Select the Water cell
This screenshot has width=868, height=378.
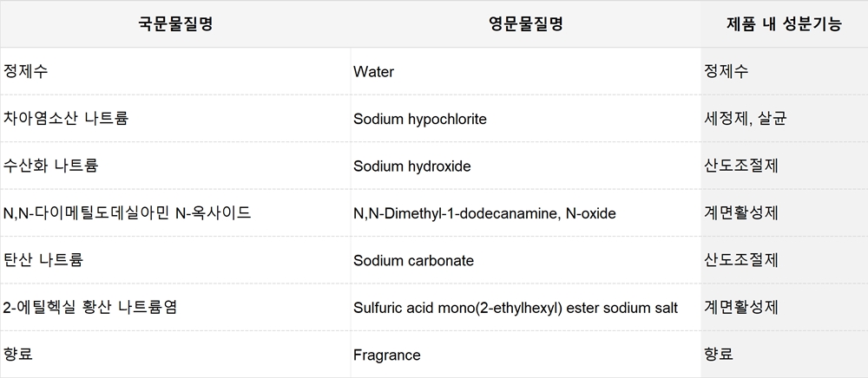pos(526,71)
